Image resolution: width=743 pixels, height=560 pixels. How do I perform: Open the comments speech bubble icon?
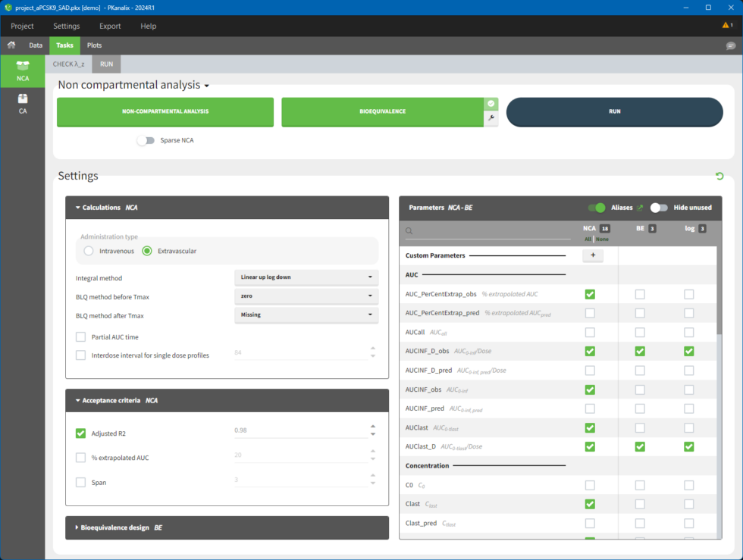[730, 46]
